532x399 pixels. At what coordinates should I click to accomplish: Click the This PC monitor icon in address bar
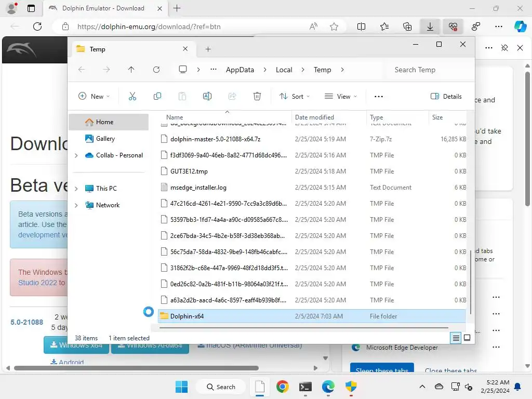tap(183, 70)
